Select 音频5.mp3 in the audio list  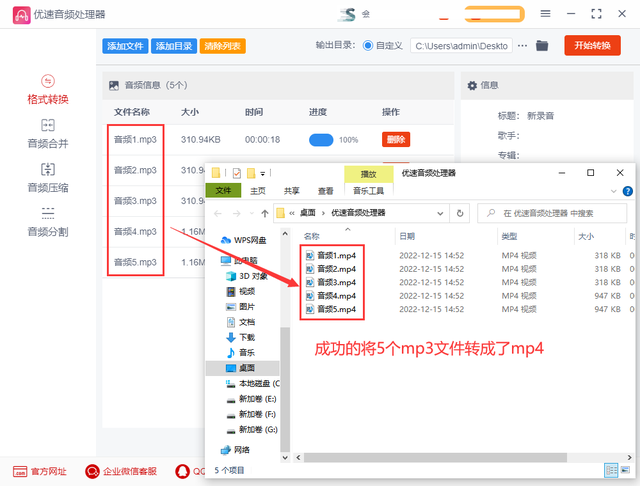(135, 262)
